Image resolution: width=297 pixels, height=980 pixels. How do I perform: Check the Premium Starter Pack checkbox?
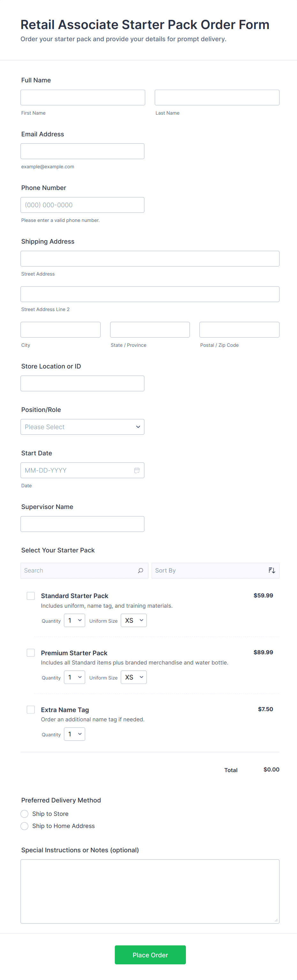coord(31,652)
